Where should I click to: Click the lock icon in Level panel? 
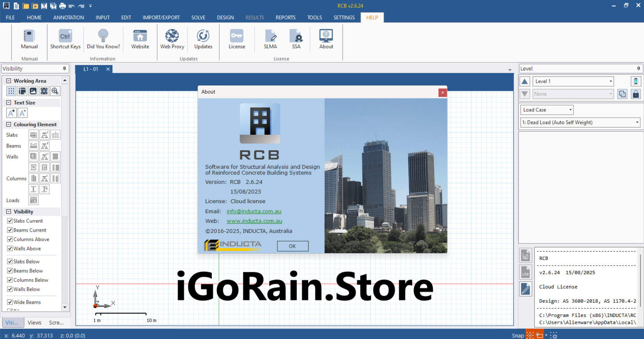pyautogui.click(x=636, y=94)
